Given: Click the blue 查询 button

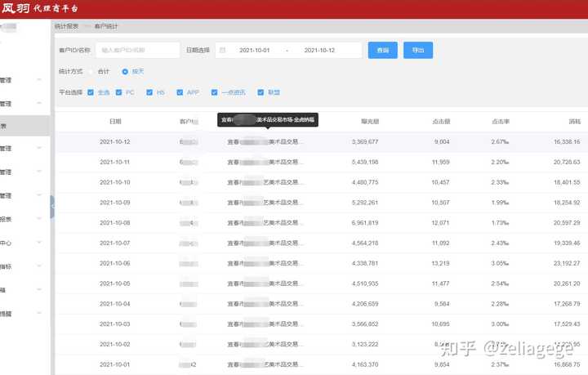Looking at the screenshot, I should tap(382, 51).
